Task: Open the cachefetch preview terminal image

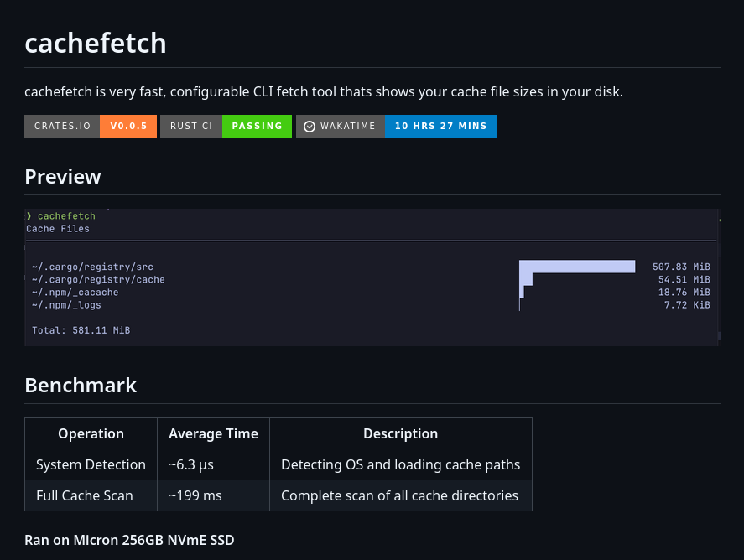Action: 372,277
